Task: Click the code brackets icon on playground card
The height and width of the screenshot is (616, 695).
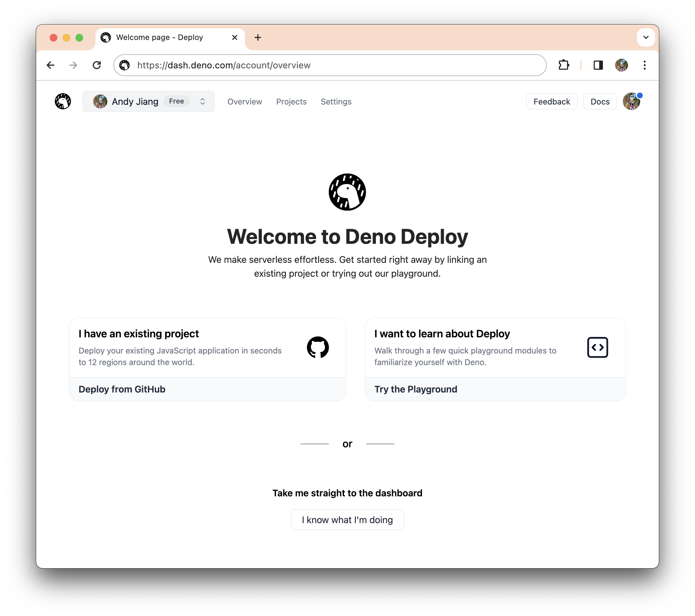Action: [x=597, y=347]
